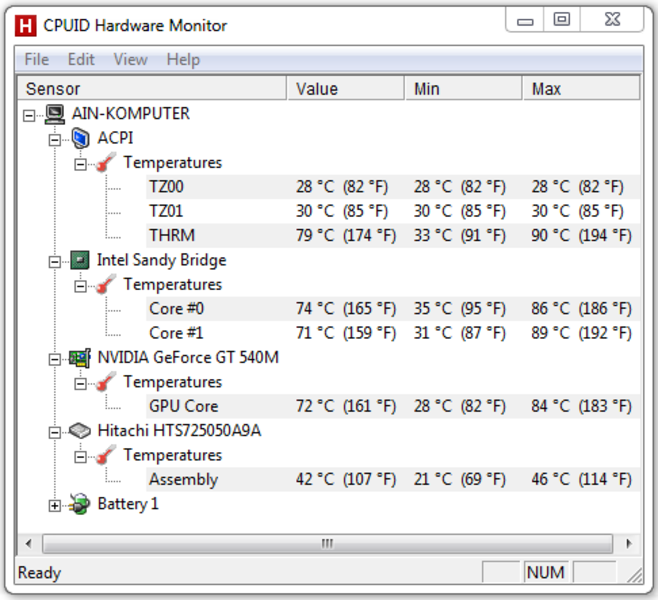Image resolution: width=658 pixels, height=600 pixels.
Task: Click the CPUID HWMonitor red H logo
Action: 25,26
